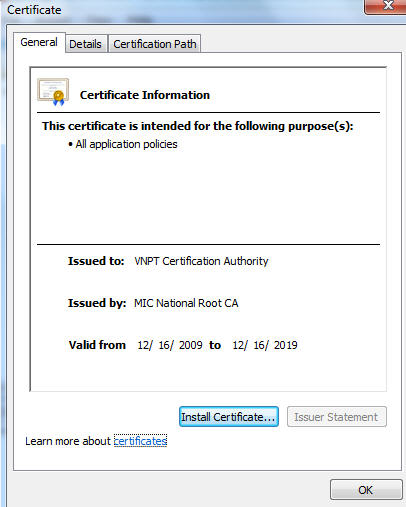This screenshot has height=507, width=406.
Task: Click the Issued to label
Action: tap(96, 261)
